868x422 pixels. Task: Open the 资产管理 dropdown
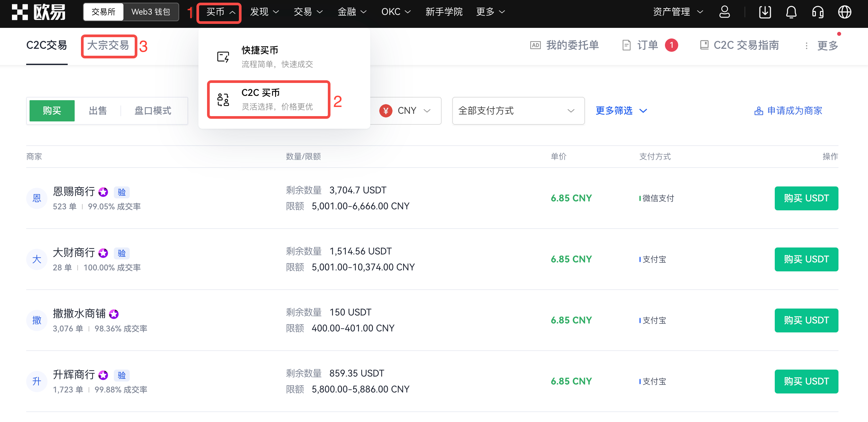[x=678, y=12]
